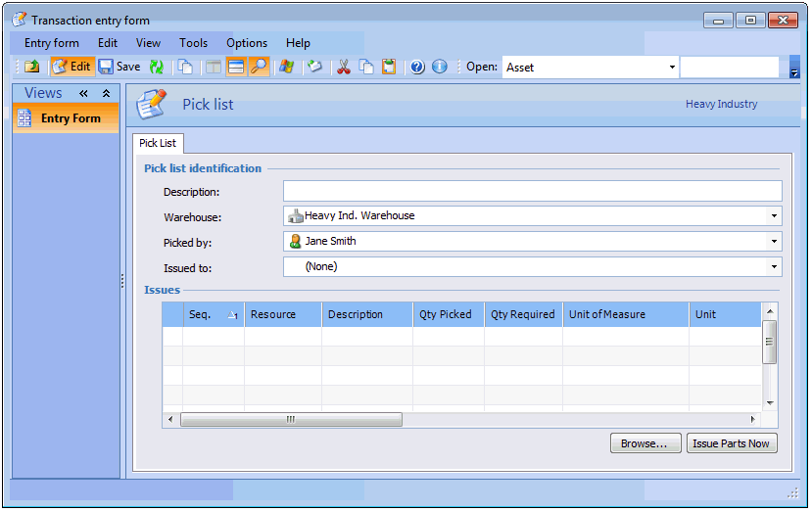Click the clipboard paste icon

pyautogui.click(x=389, y=67)
